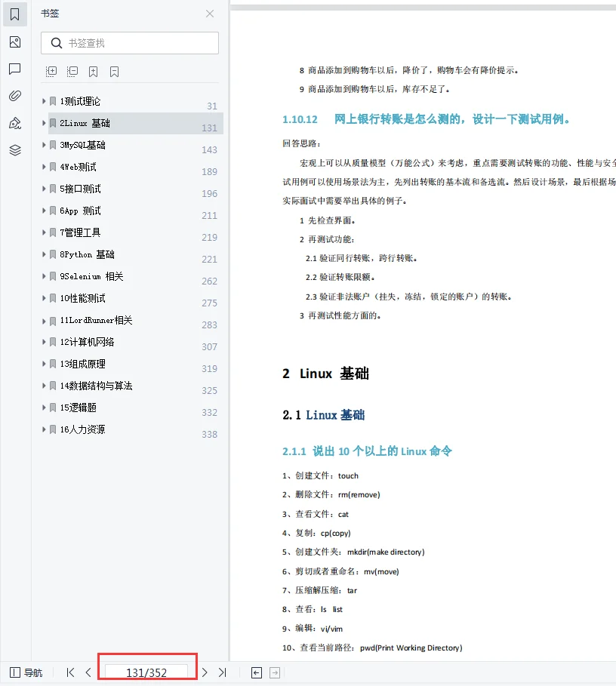The image size is (616, 686).
Task: Click the add bookmark icon
Action: pos(94,71)
